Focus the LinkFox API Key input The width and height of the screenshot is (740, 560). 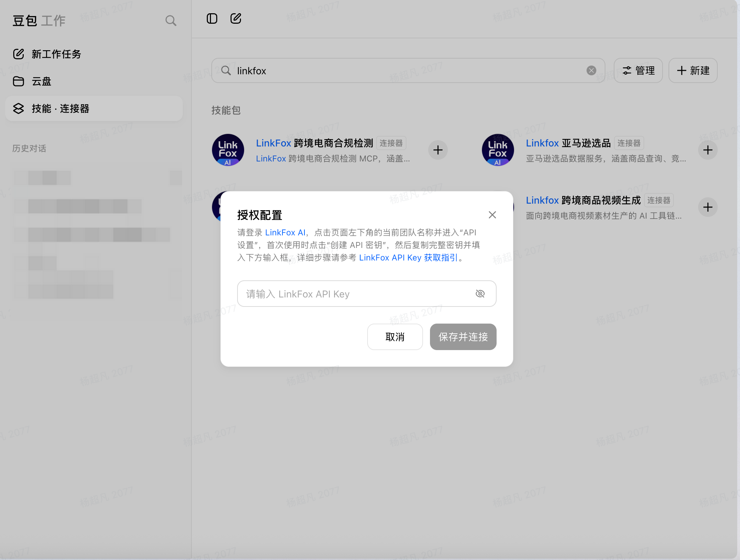[x=367, y=294]
